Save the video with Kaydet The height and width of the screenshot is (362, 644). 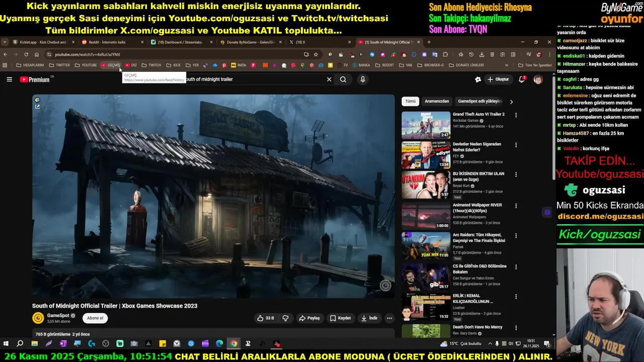[x=341, y=318]
